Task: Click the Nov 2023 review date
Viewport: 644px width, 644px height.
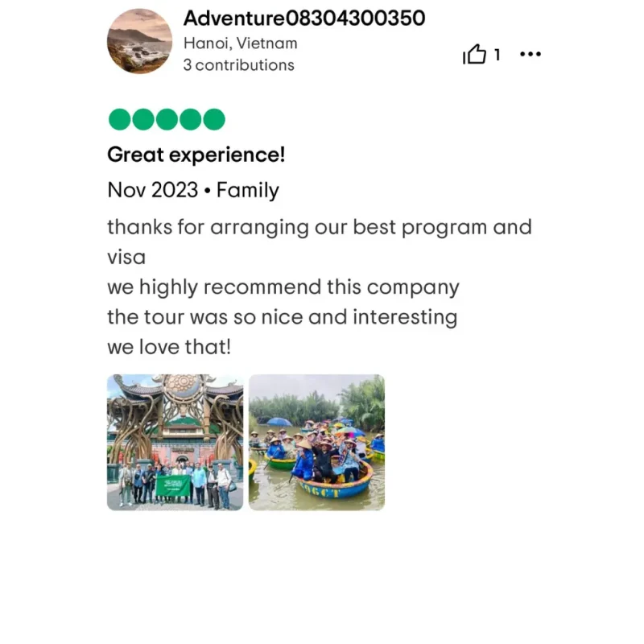Action: pos(153,190)
